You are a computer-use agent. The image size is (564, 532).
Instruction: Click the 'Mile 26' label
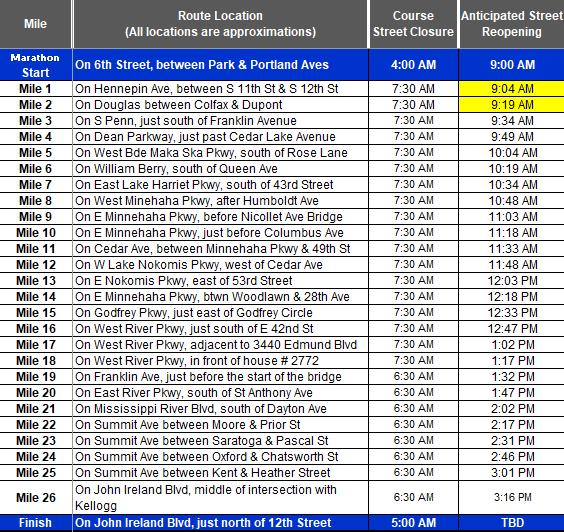[36, 498]
